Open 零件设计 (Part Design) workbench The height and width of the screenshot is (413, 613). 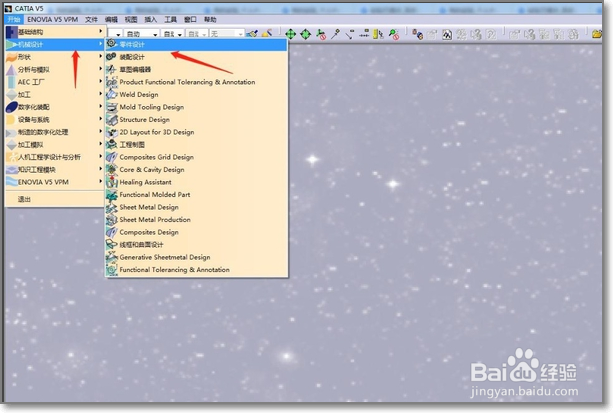(x=197, y=44)
